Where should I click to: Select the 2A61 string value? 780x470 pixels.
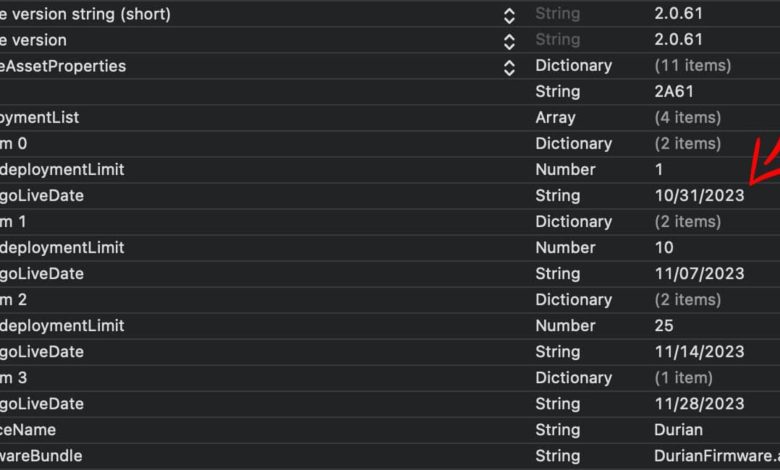675,91
